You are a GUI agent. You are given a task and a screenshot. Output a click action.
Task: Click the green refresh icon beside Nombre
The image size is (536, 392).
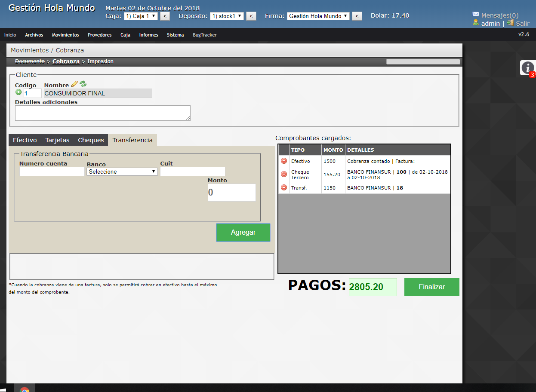point(82,84)
